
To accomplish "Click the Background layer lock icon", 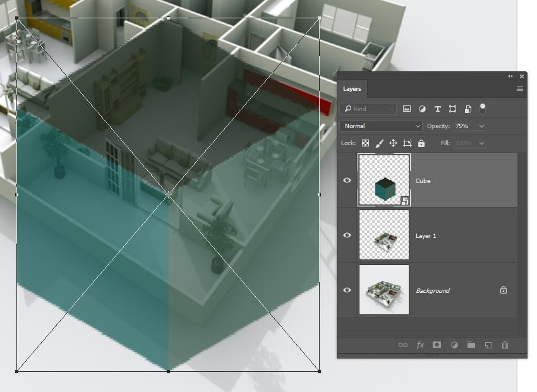I will click(503, 290).
